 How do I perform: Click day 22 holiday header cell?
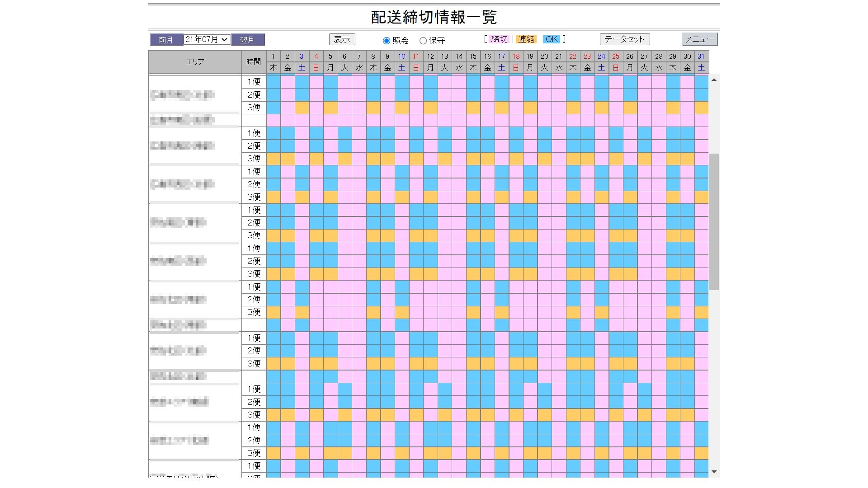tap(573, 56)
